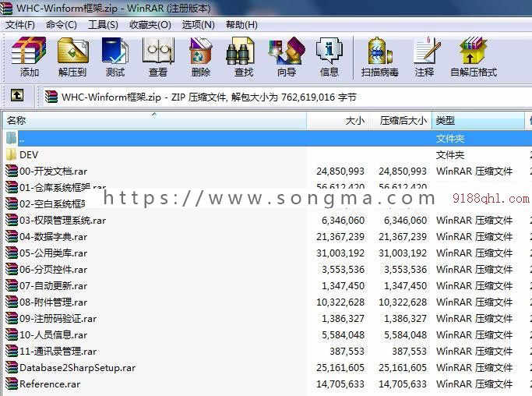The image size is (532, 396).
Task: Click the 添加 (Add) toolbar icon
Action: coord(29,51)
